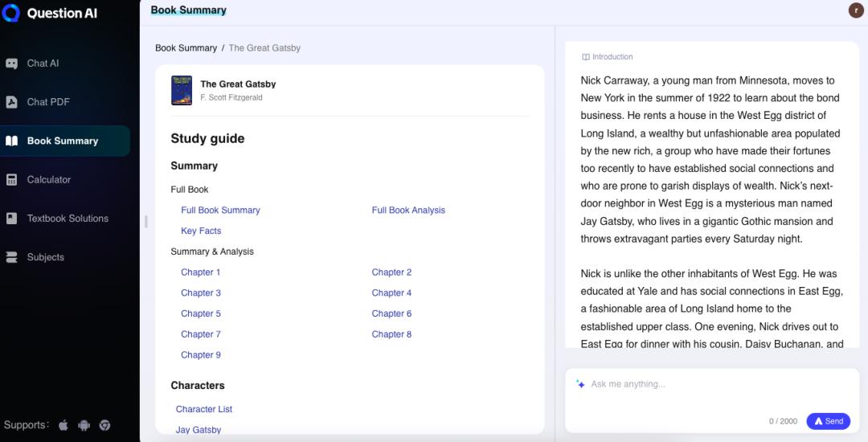
Task: Open Full Book Analysis link
Action: tap(408, 211)
